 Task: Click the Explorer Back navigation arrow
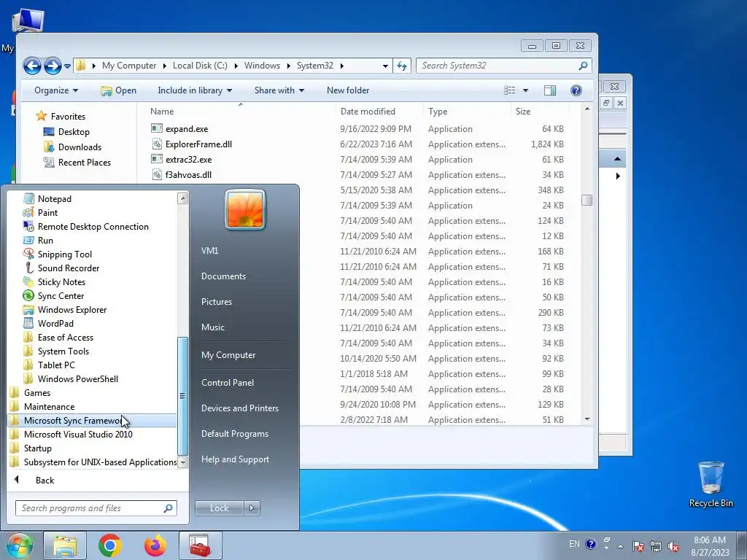click(32, 66)
